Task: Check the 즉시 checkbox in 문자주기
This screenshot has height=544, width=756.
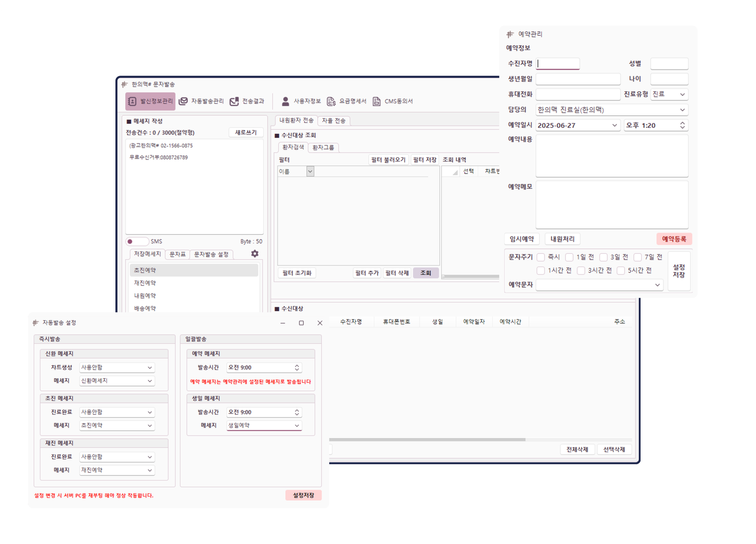Action: click(x=541, y=257)
